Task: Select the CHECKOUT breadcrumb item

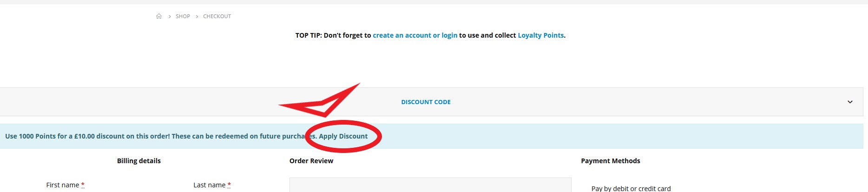Action: [x=217, y=16]
